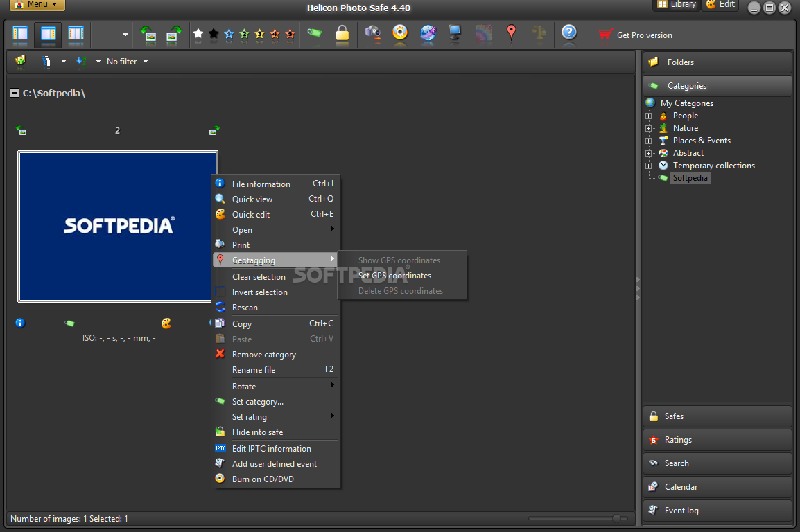Open the No filter dropdown
Image resolution: width=800 pixels, height=532 pixels.
tap(128, 61)
